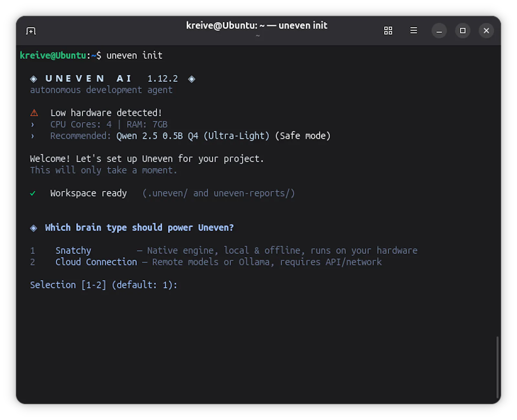Click the diamond before UNEVEN AI
517x420 pixels.
pos(33,79)
